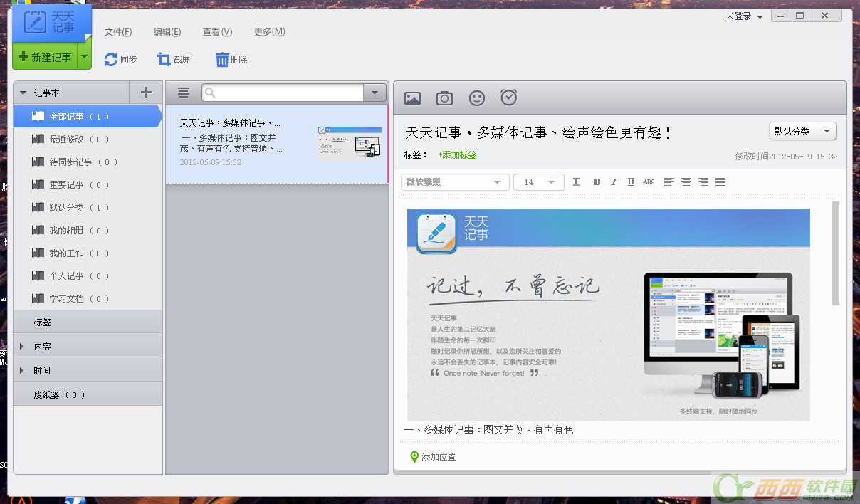Select the 个人记事 notebook
Screen dimensions: 860x504
pyautogui.click(x=88, y=276)
